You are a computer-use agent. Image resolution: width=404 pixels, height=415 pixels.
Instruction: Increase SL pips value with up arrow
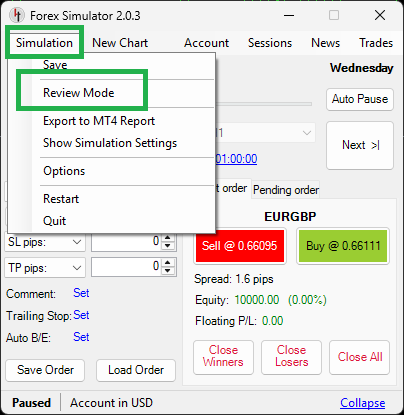tap(168, 238)
